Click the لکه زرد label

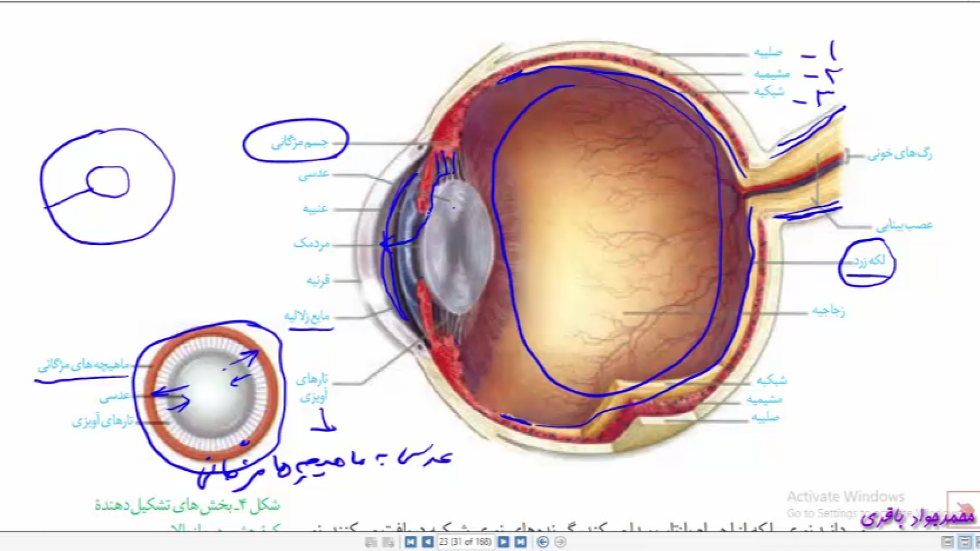pos(869,261)
